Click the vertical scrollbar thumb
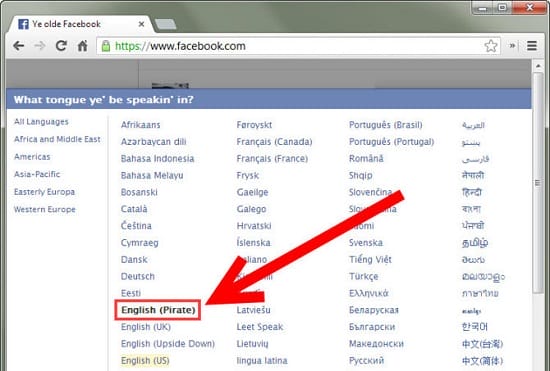 pos(538,182)
